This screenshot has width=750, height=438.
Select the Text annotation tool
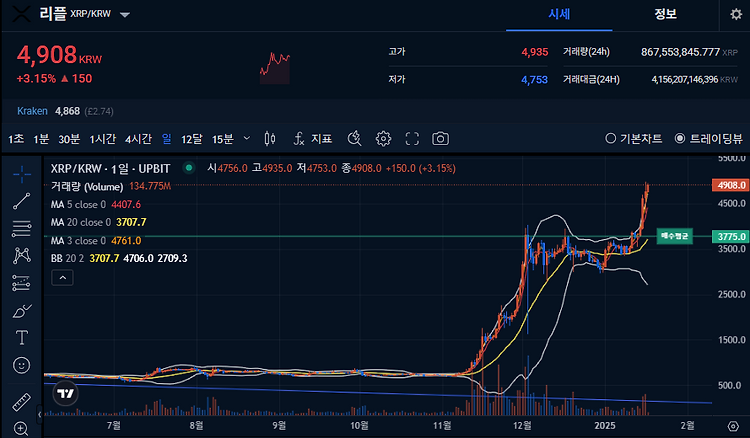[22, 338]
